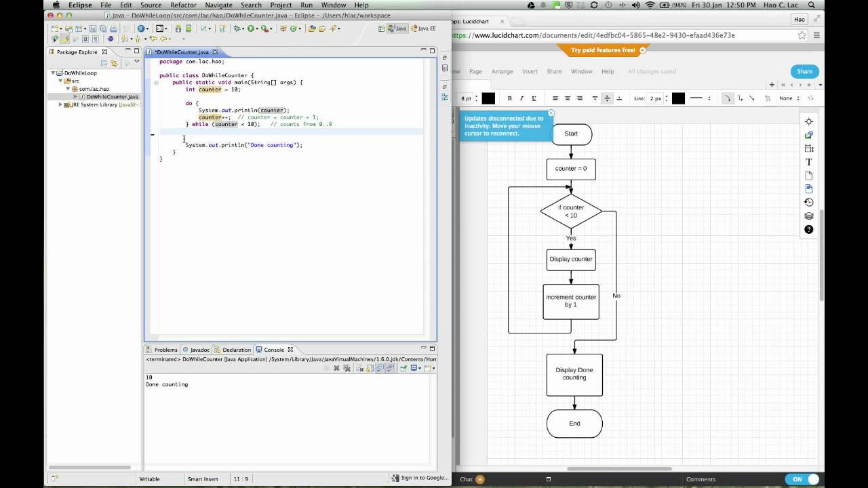The width and height of the screenshot is (868, 488).
Task: Click the Try paid features free banner
Action: tap(603, 50)
